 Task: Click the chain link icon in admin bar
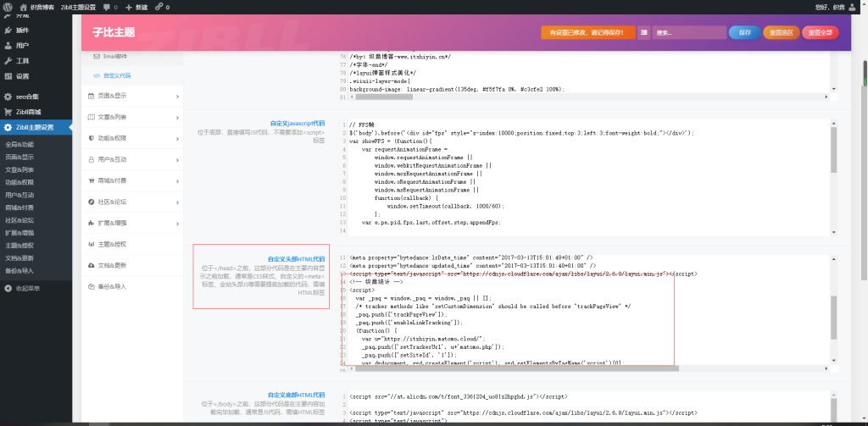click(x=159, y=6)
